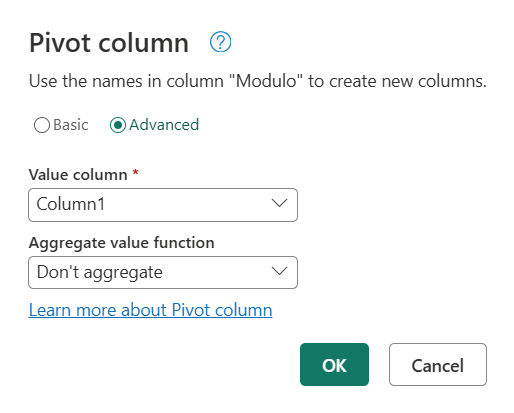Click the description text mentioning Modulo

tap(258, 81)
